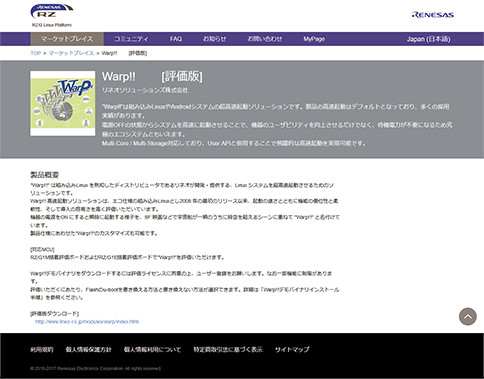The image size is (484, 379).
Task: Click the リネオソリューションズ株式会社 vendor name
Action: [x=145, y=90]
